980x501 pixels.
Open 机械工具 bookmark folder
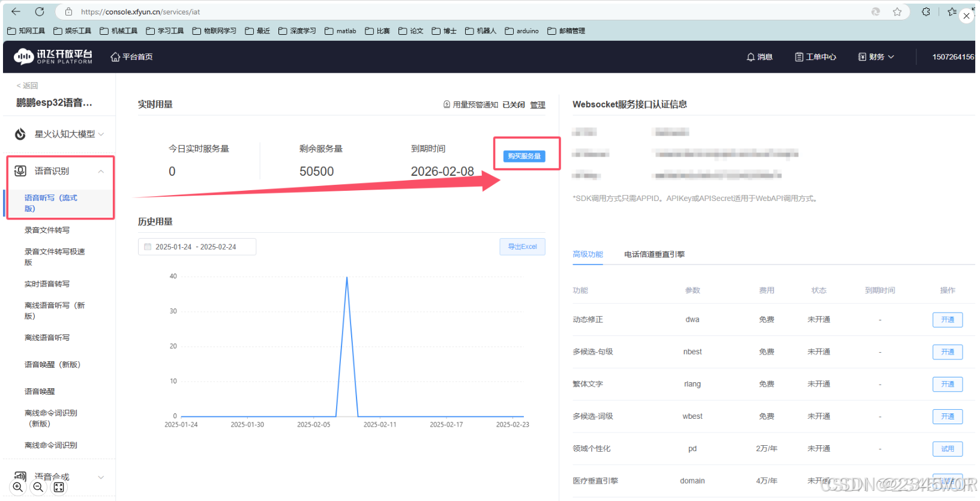(119, 31)
